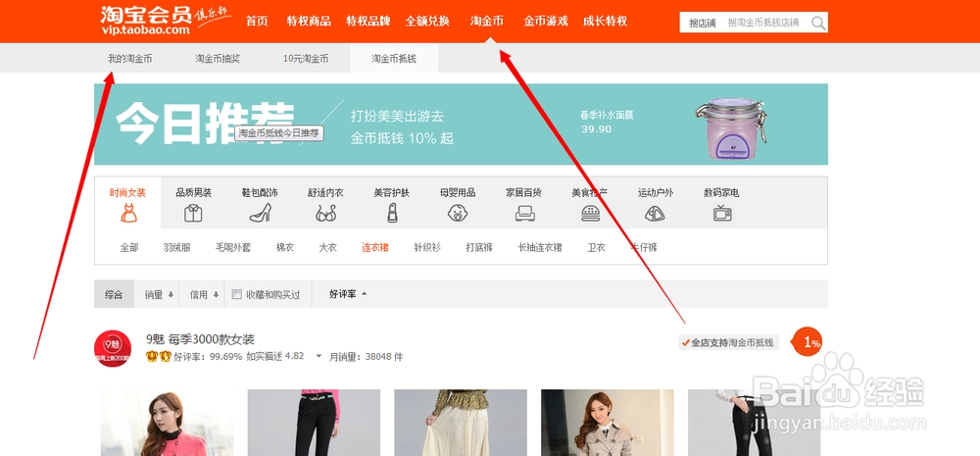Filter by 打底裤 subcategory
980x456 pixels.
(479, 248)
